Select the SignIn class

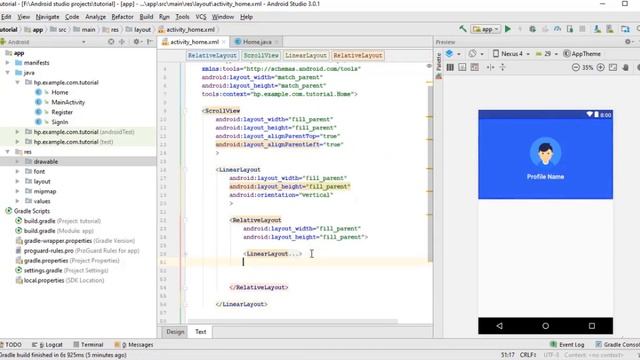pos(60,122)
